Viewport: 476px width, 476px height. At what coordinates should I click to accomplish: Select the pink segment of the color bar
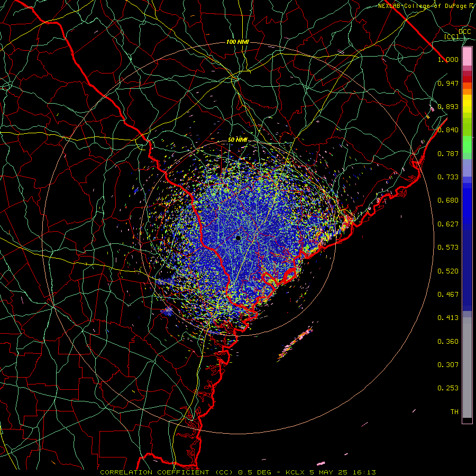(467, 57)
